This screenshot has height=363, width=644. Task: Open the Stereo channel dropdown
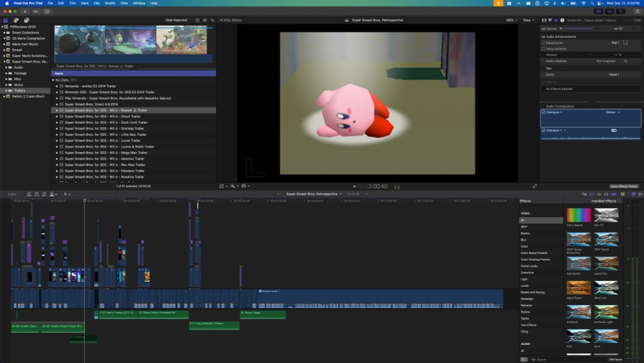coord(613,112)
